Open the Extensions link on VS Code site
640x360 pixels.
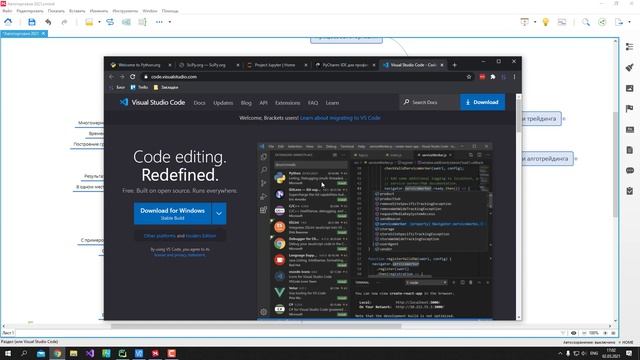(288, 103)
